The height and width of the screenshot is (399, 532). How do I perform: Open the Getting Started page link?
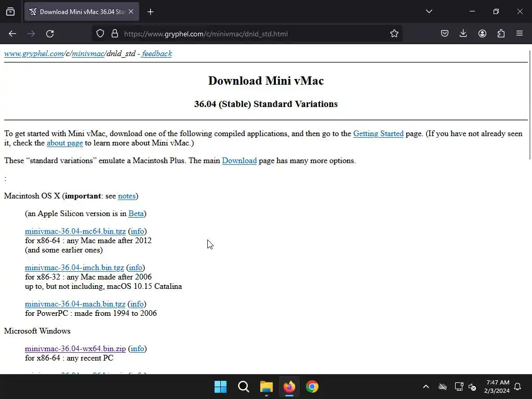(x=378, y=134)
